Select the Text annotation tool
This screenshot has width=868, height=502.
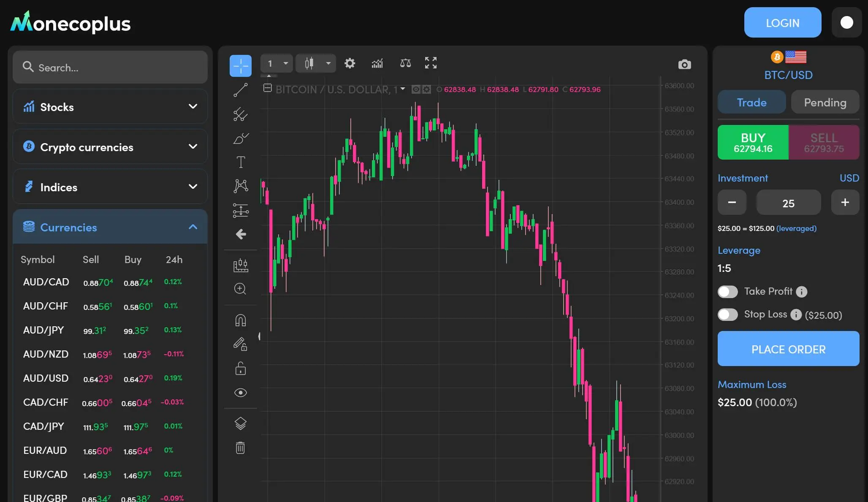click(241, 162)
